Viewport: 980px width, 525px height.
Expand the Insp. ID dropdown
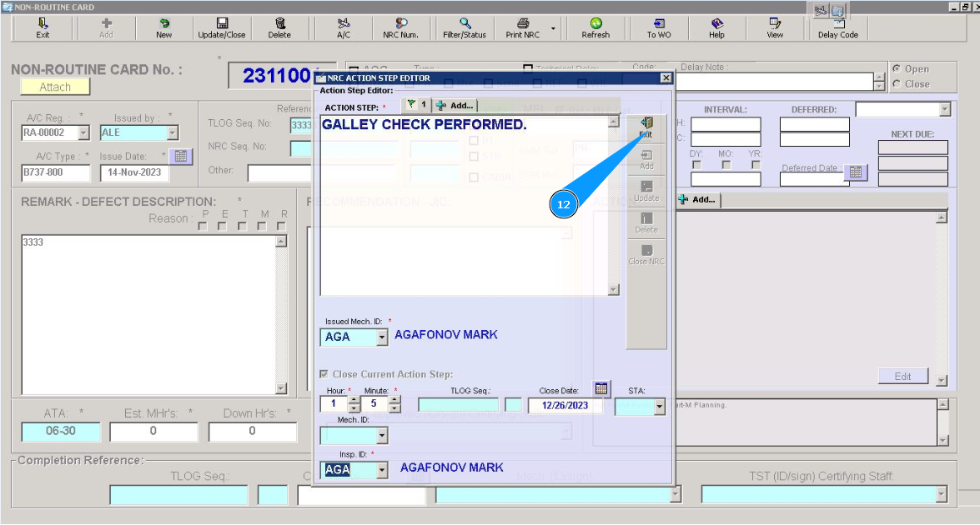pos(382,470)
